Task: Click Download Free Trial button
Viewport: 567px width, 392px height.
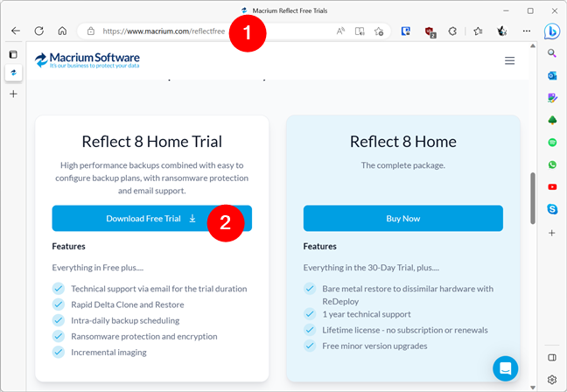Action: (x=152, y=219)
